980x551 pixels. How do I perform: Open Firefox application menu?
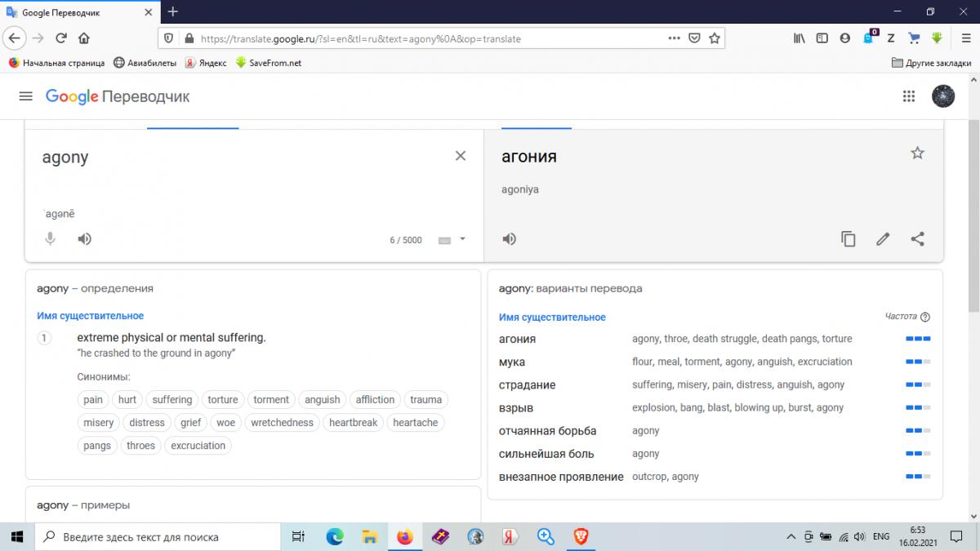[964, 38]
